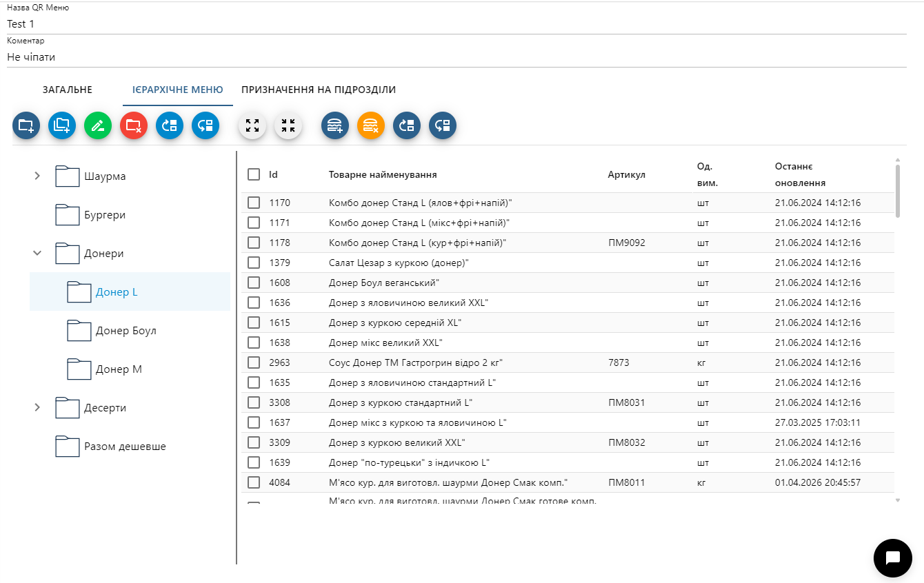Click the add product burger icon
This screenshot has width=924, height=583.
tap(335, 125)
